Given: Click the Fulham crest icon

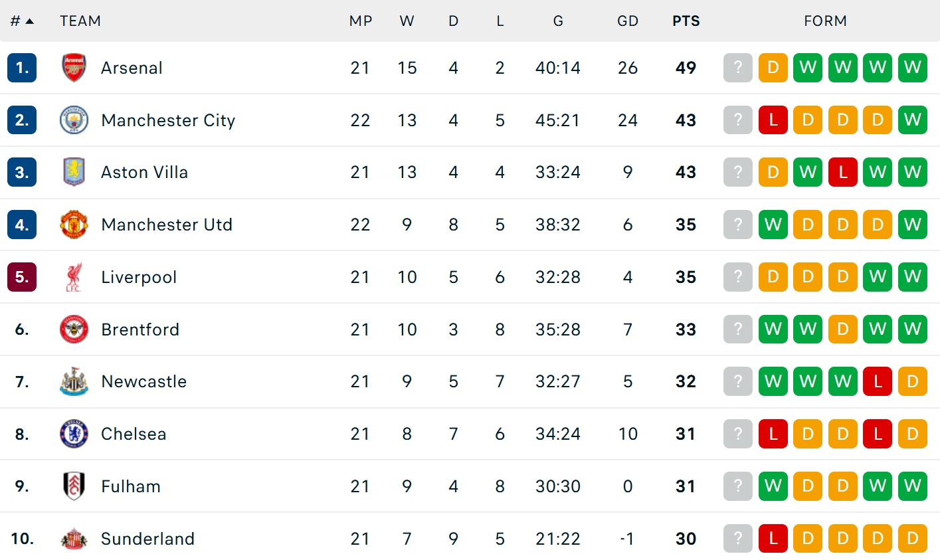Looking at the screenshot, I should 74,486.
